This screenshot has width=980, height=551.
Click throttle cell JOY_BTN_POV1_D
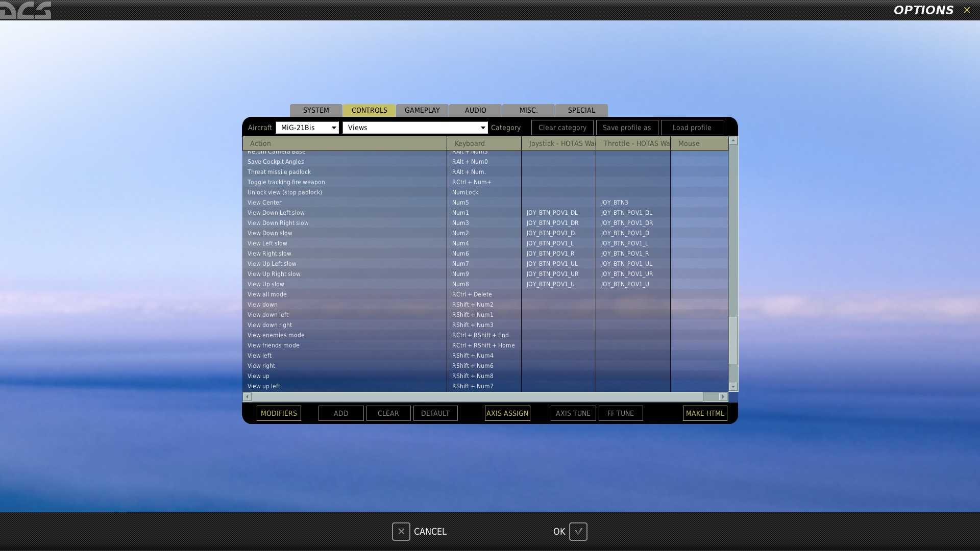click(x=633, y=233)
